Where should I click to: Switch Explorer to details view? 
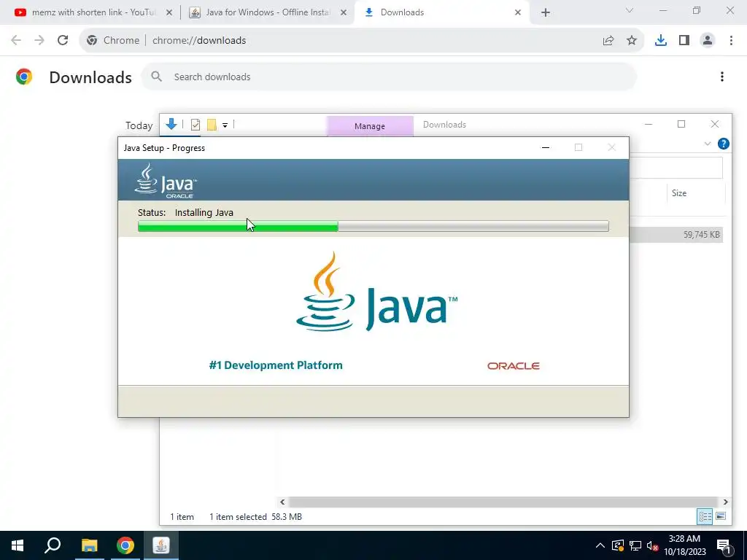[705, 517]
